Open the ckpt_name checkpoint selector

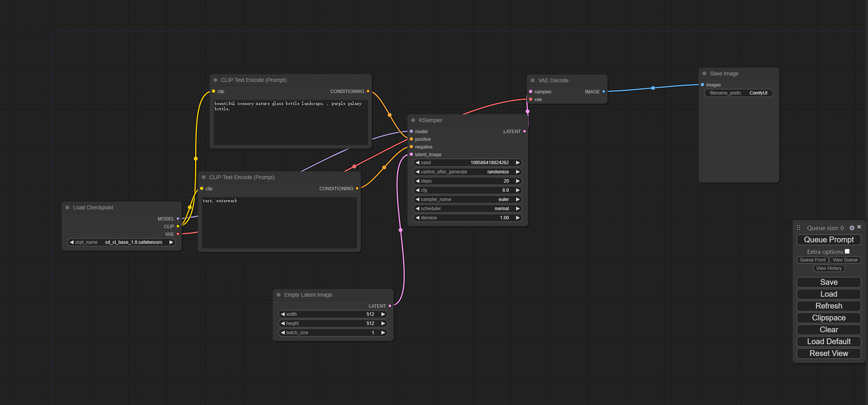pyautogui.click(x=121, y=242)
